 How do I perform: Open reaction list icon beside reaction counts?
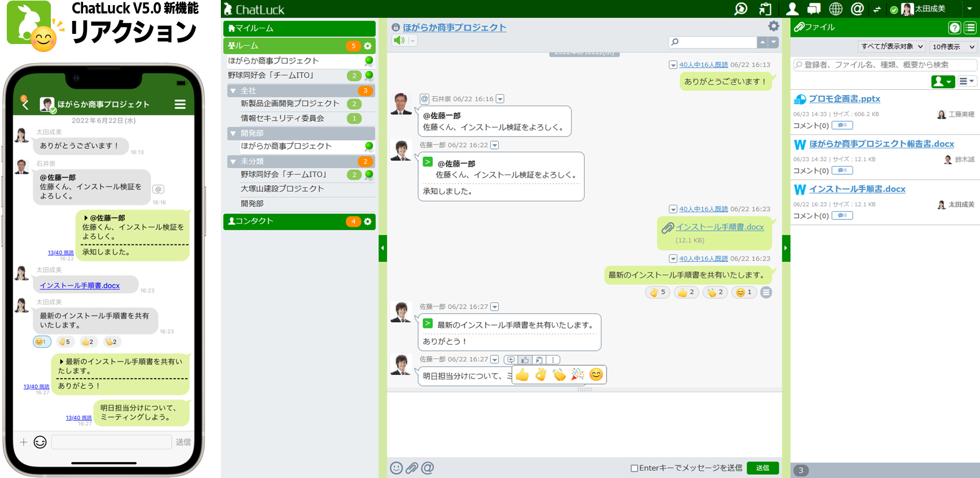click(x=766, y=292)
